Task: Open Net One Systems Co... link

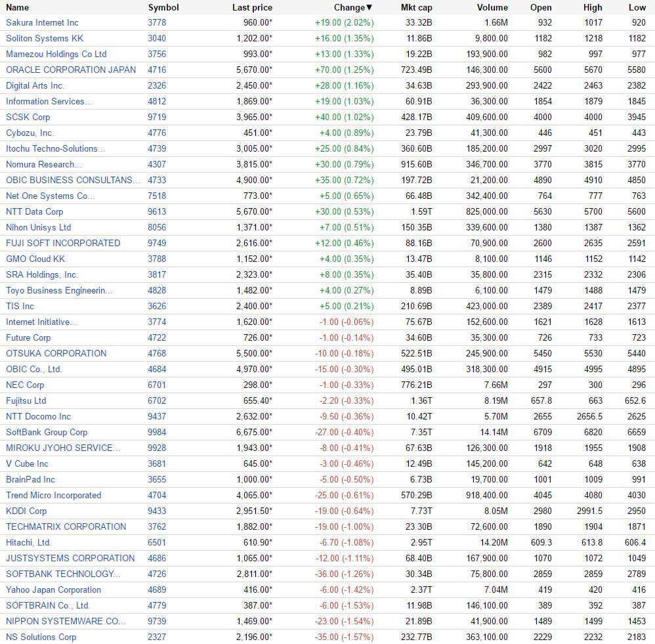Action: click(x=50, y=196)
